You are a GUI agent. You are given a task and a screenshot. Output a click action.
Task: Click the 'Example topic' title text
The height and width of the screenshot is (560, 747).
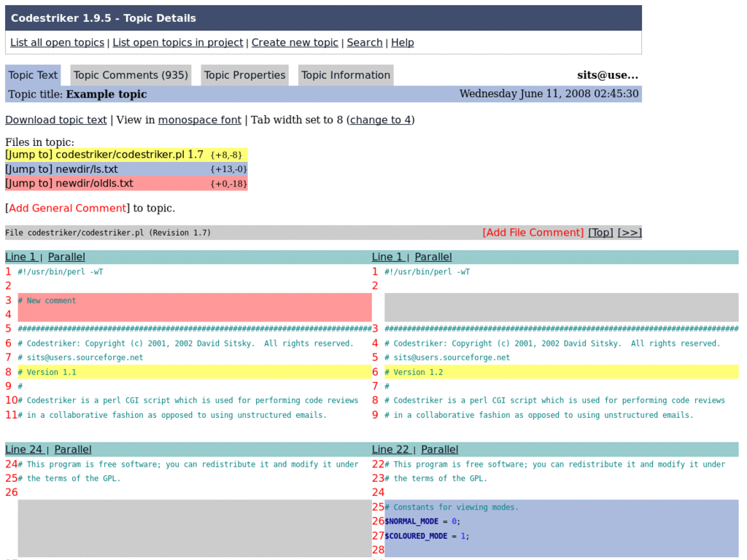pyautogui.click(x=107, y=94)
